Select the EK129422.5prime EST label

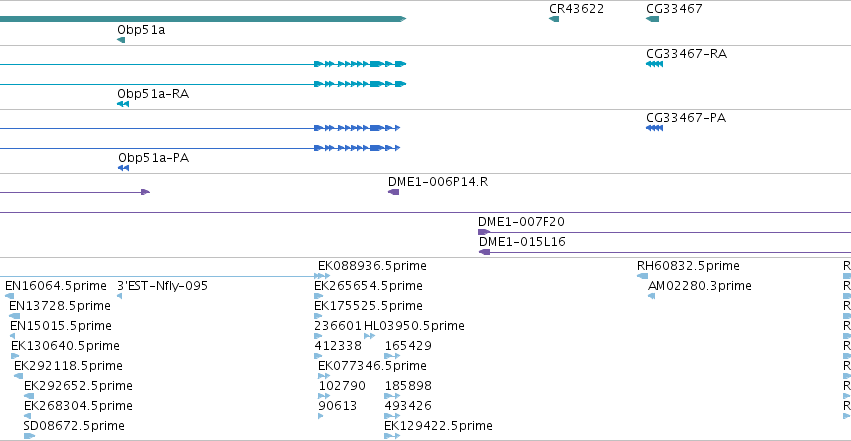(439, 426)
